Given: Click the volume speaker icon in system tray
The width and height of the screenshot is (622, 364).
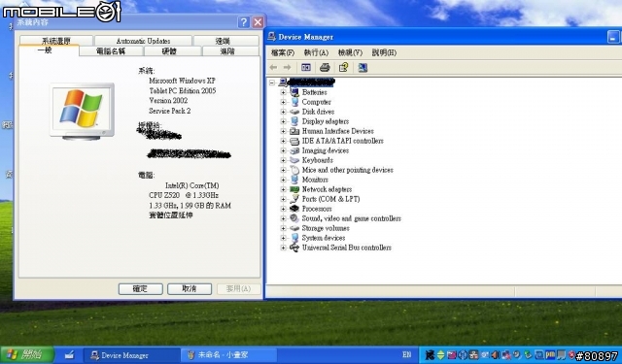Looking at the screenshot, I should [x=495, y=354].
